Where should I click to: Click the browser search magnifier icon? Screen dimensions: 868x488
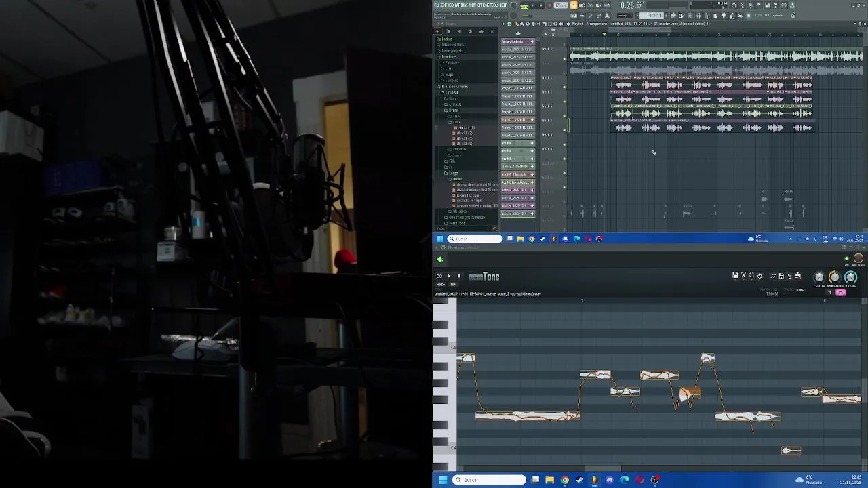point(494,228)
